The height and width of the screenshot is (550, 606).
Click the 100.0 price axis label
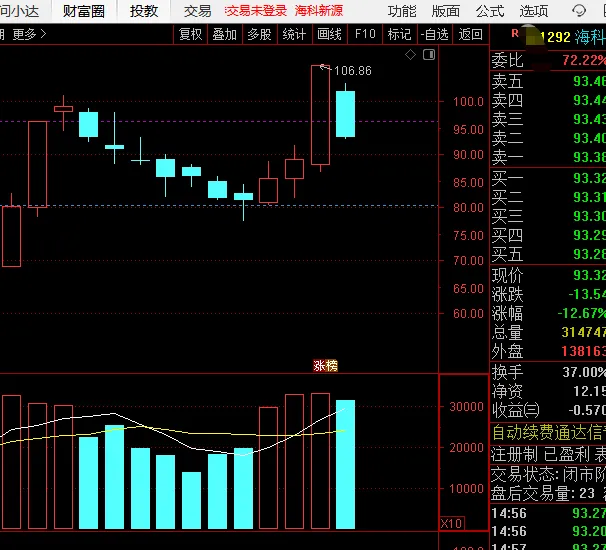(x=468, y=102)
